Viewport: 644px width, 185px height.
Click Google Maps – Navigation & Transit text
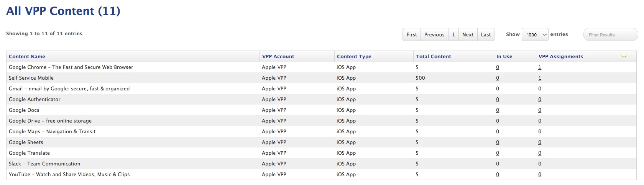click(52, 131)
